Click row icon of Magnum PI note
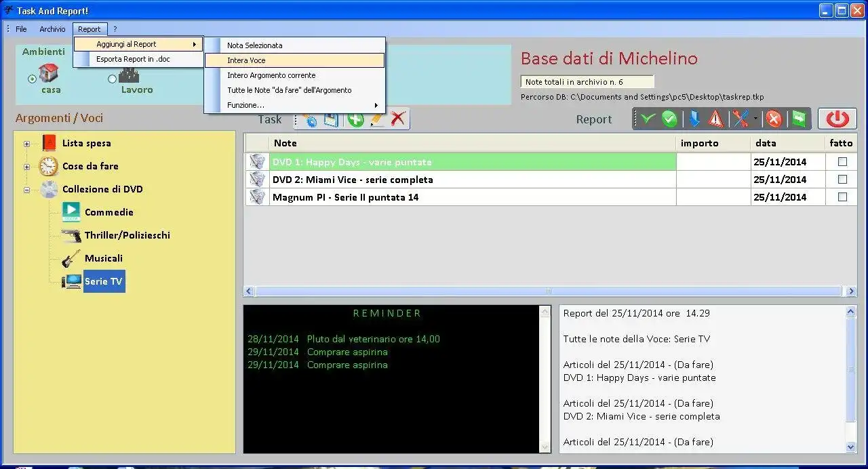The width and height of the screenshot is (868, 469). point(257,197)
